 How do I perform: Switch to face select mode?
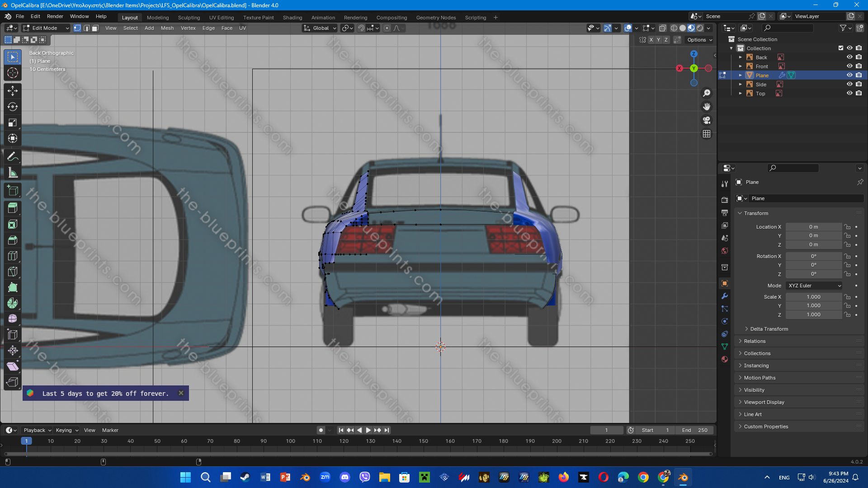point(95,28)
